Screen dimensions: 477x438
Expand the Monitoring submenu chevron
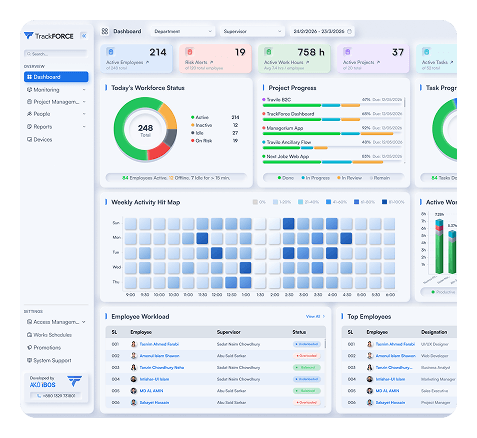84,90
